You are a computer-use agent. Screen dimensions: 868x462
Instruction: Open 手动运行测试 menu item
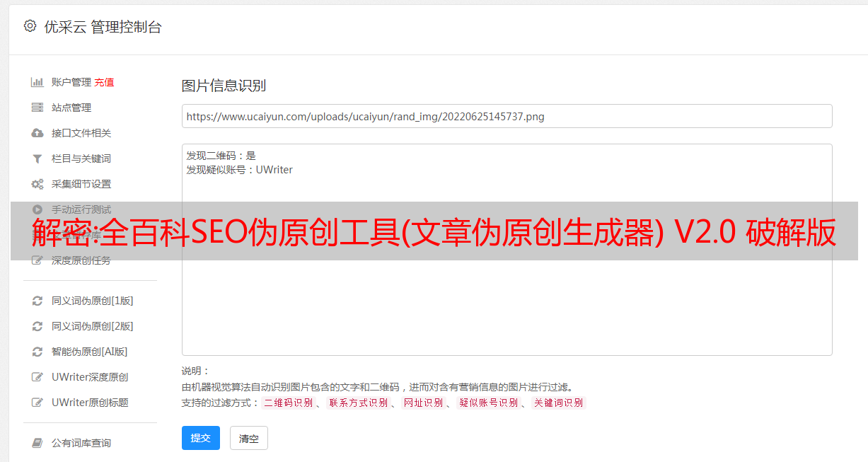pos(81,209)
